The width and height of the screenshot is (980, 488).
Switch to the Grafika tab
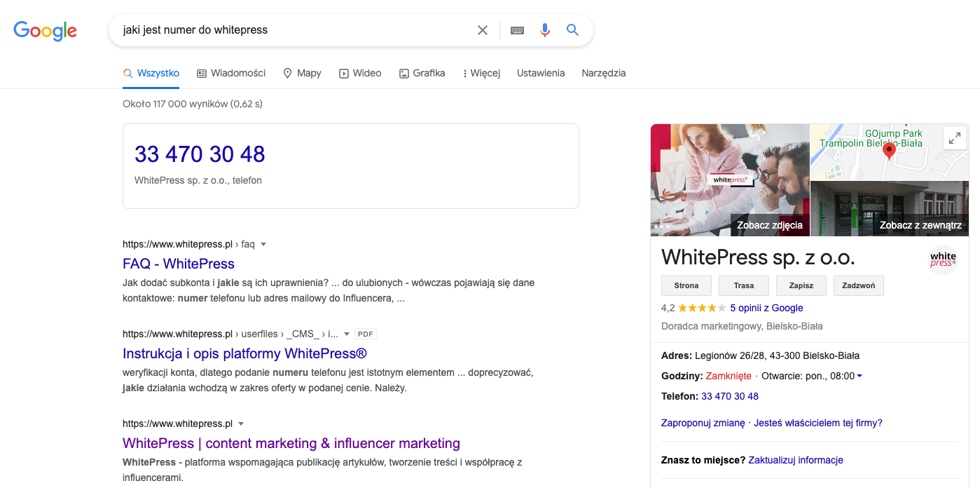422,73
